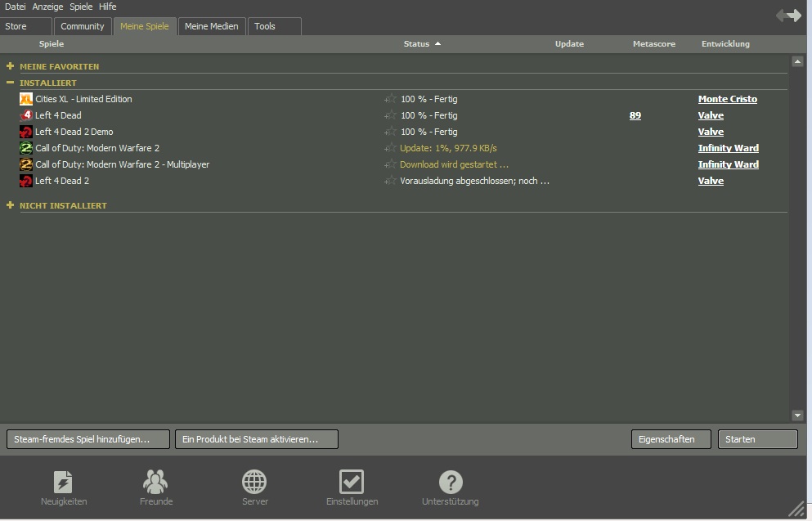
Task: Toggle favorite star for Left 4 Dead 2 Demo
Action: 391,132
